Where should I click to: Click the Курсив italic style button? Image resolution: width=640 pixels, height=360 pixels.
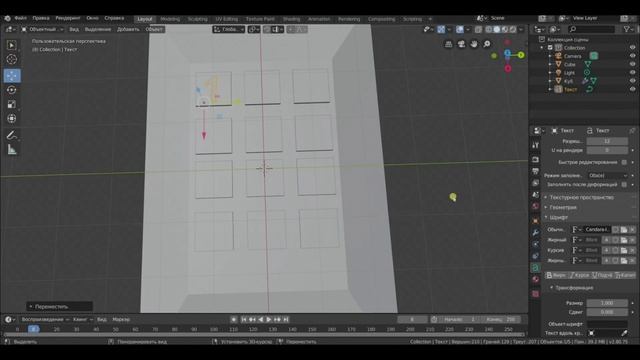[x=579, y=276]
